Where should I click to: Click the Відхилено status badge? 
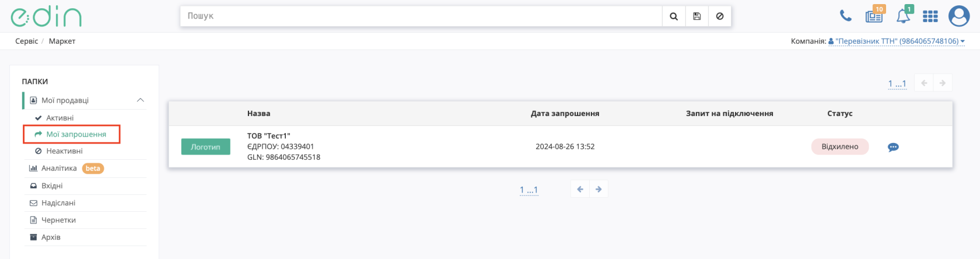pos(840,147)
